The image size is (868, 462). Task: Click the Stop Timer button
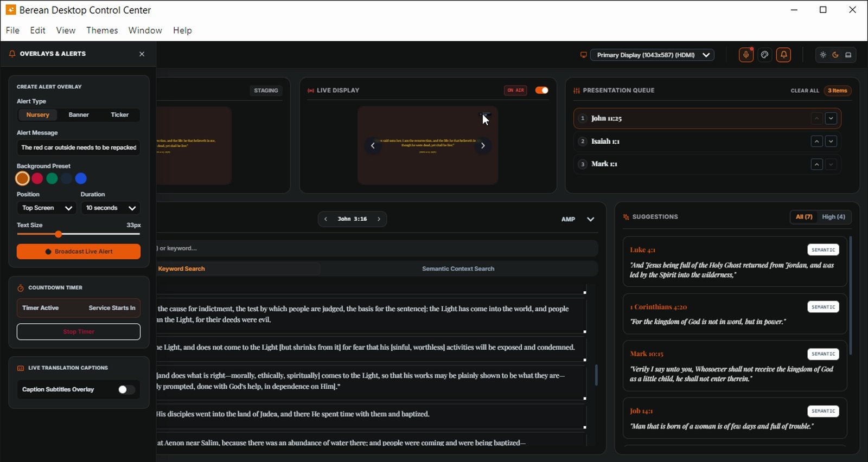[x=79, y=332]
